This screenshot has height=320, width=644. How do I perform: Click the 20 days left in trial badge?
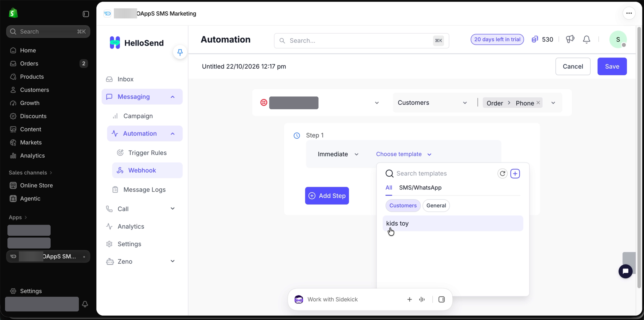pyautogui.click(x=497, y=39)
